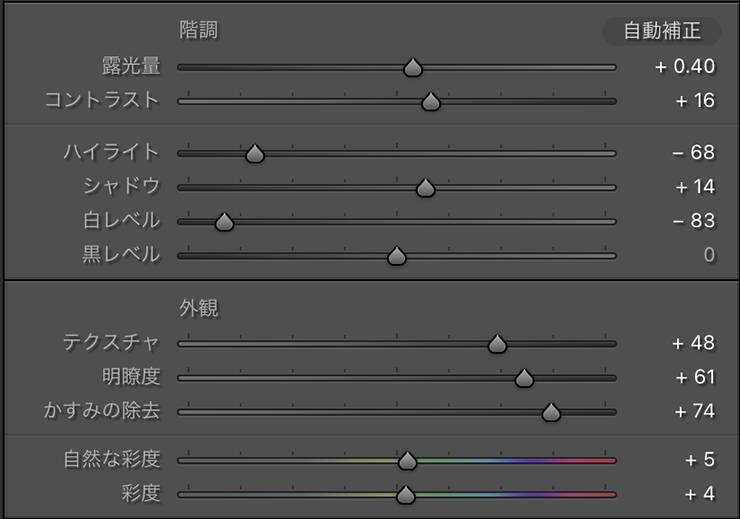Viewport: 740px width, 519px height.
Task: Select the 白レベル value field showing −83
Action: pyautogui.click(x=694, y=221)
